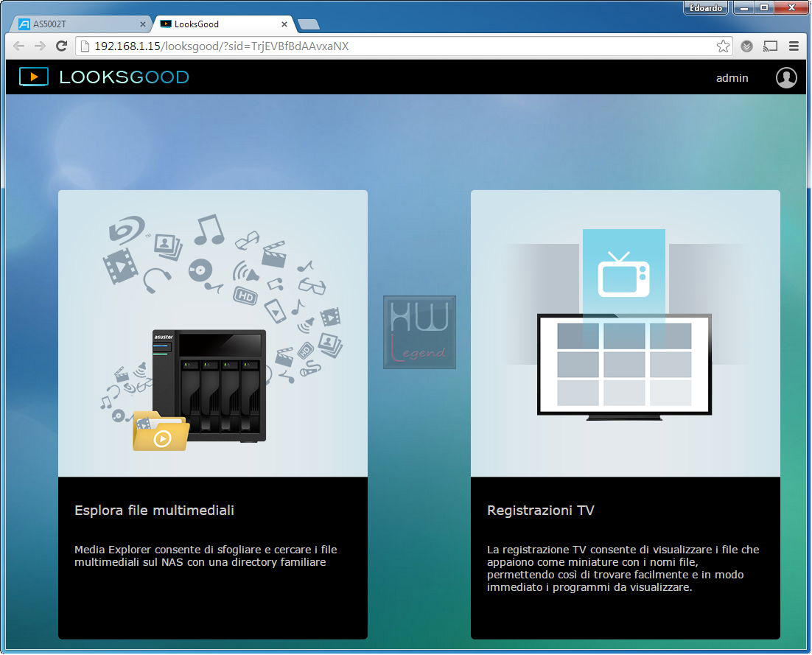Click the La registrazione TV description text
Image resolution: width=812 pixels, height=655 pixels.
(623, 568)
